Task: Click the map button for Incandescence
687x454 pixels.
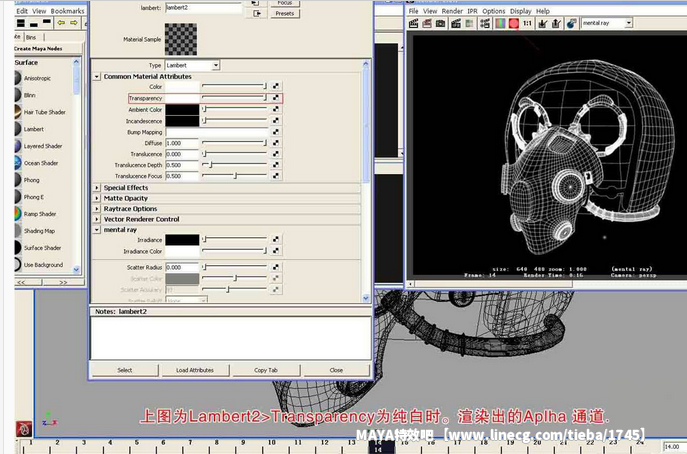Action: [x=276, y=120]
